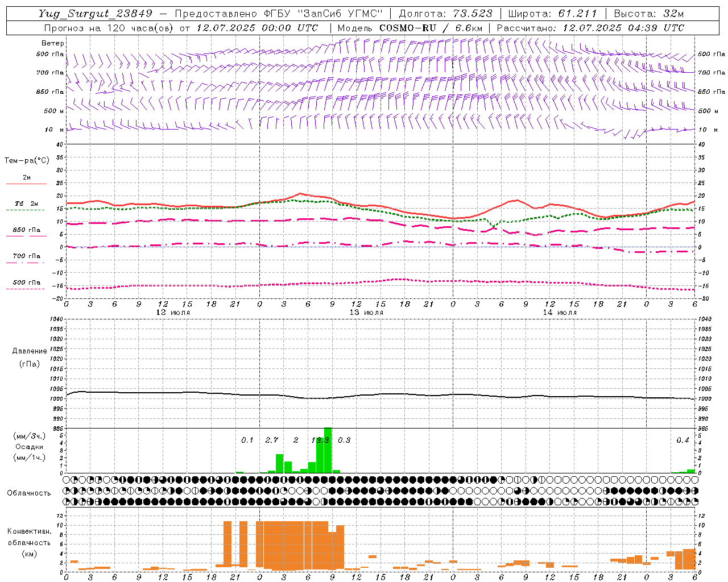Select the Высота: 32м header entry

tap(648, 14)
